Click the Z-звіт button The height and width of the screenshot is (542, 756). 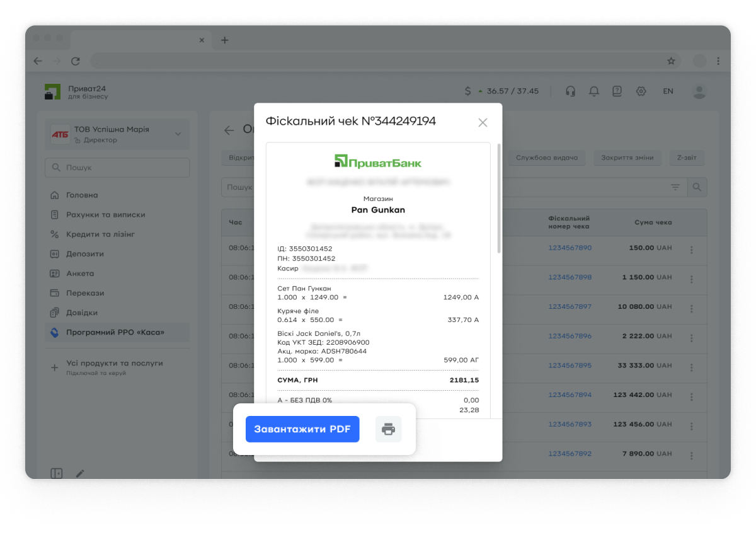(x=687, y=158)
